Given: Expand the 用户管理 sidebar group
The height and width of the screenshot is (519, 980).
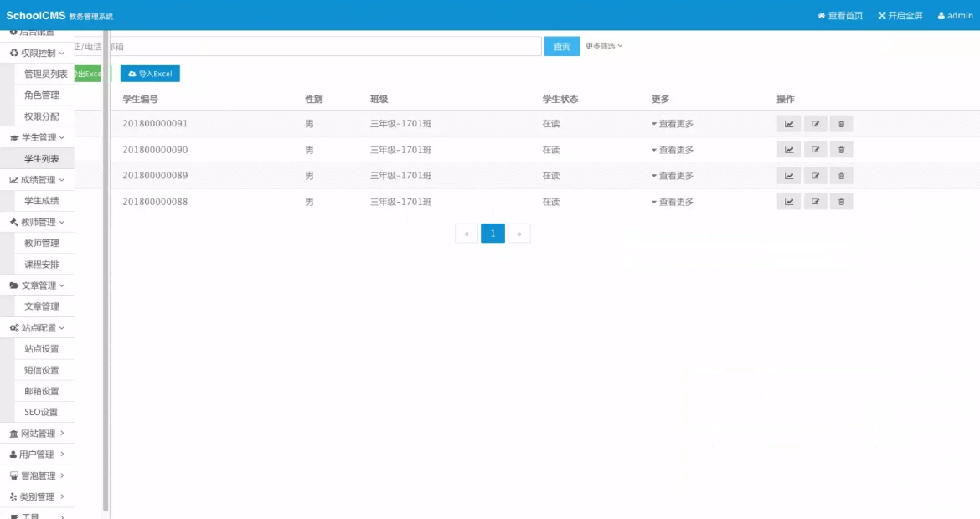Looking at the screenshot, I should (x=37, y=455).
